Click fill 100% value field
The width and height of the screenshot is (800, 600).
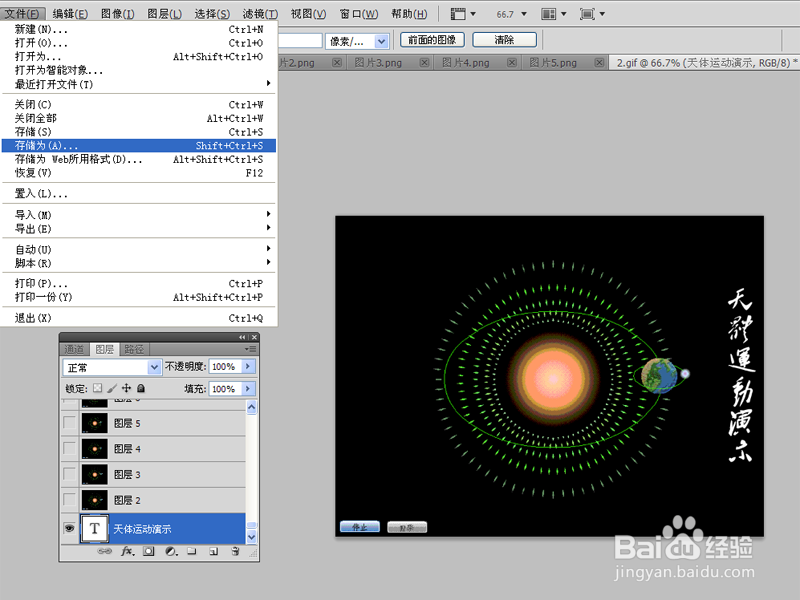click(225, 389)
